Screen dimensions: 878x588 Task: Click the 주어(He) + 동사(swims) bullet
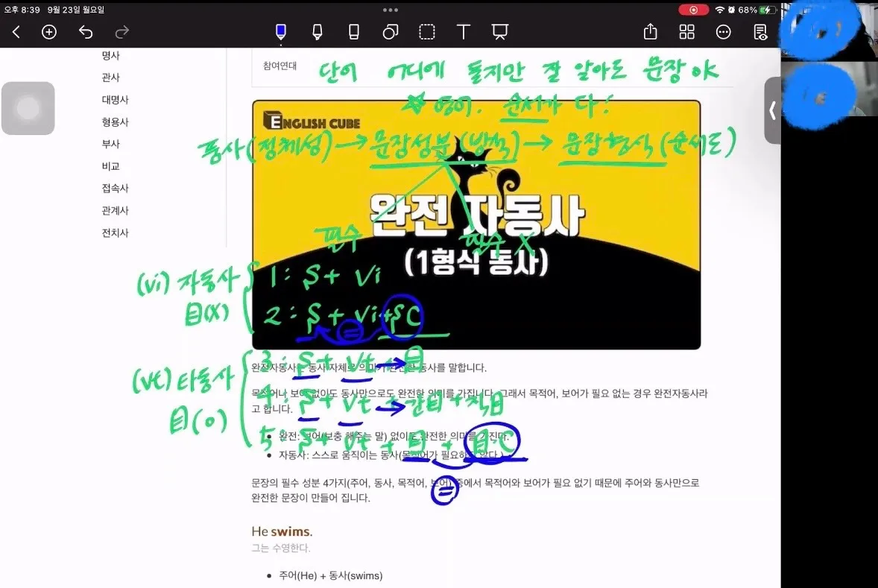click(330, 575)
